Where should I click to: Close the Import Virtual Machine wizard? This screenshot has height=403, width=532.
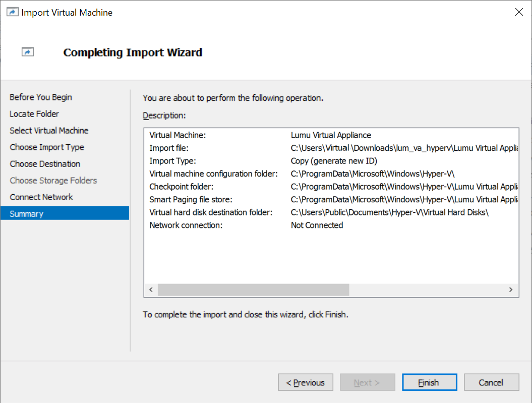click(x=519, y=12)
